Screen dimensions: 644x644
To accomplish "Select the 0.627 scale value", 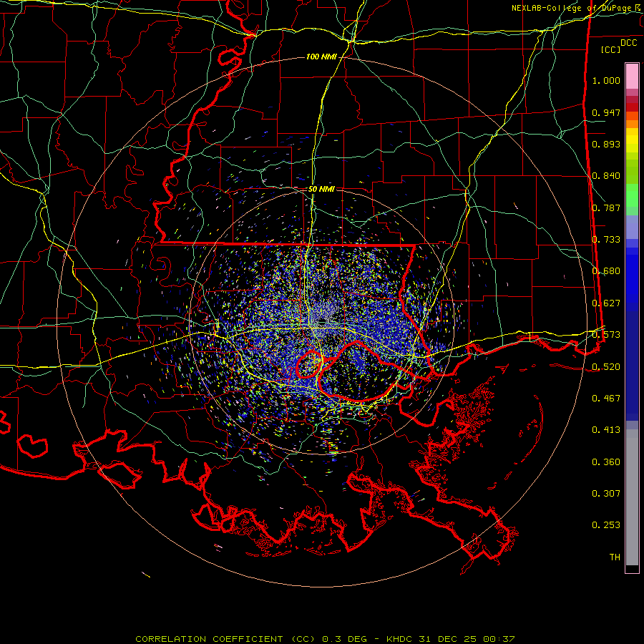I will click(x=606, y=303).
